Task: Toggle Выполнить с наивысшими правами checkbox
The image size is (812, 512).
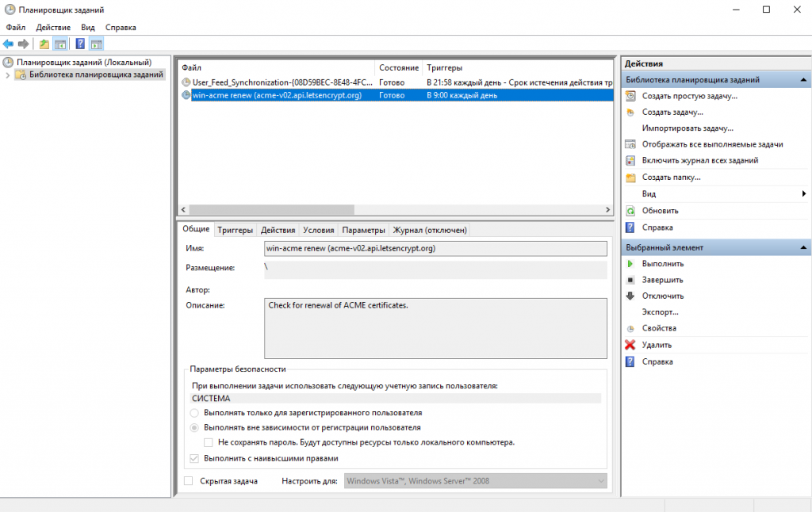Action: 194,458
